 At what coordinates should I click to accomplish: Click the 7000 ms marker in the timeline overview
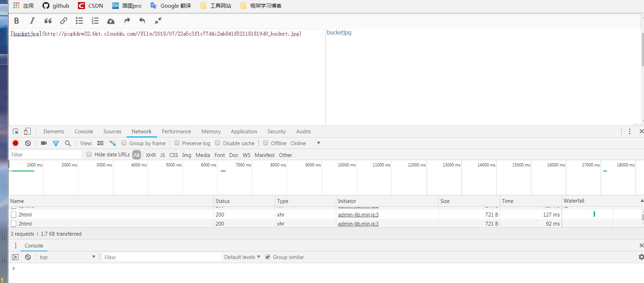click(x=243, y=165)
